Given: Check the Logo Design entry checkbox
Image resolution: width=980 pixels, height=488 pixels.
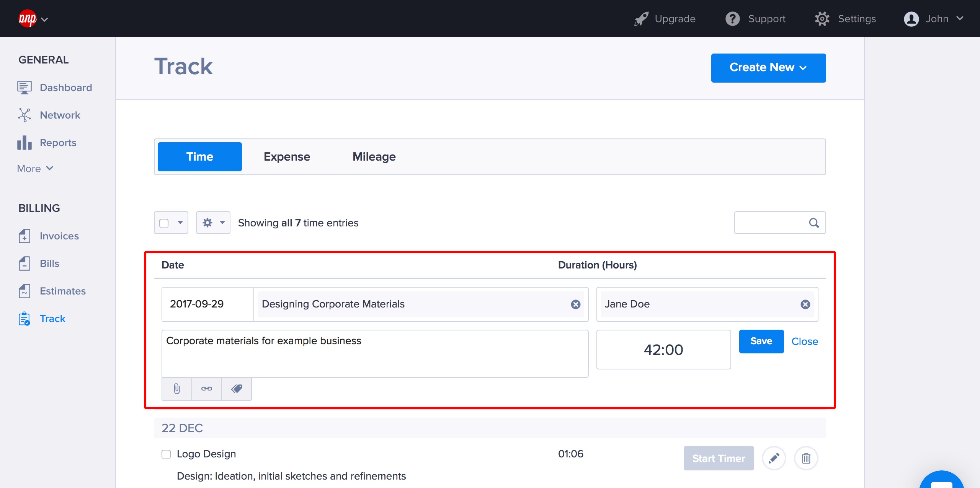Looking at the screenshot, I should coord(166,454).
